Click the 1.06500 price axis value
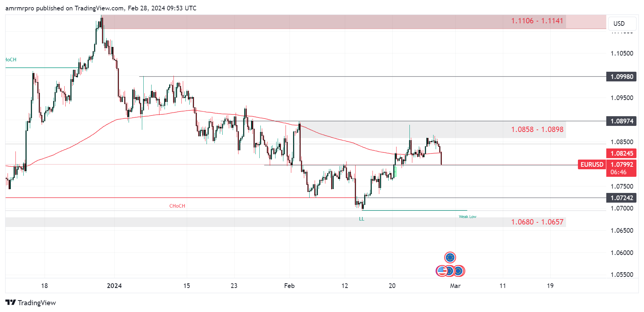The height and width of the screenshot is (312, 644). [622, 231]
